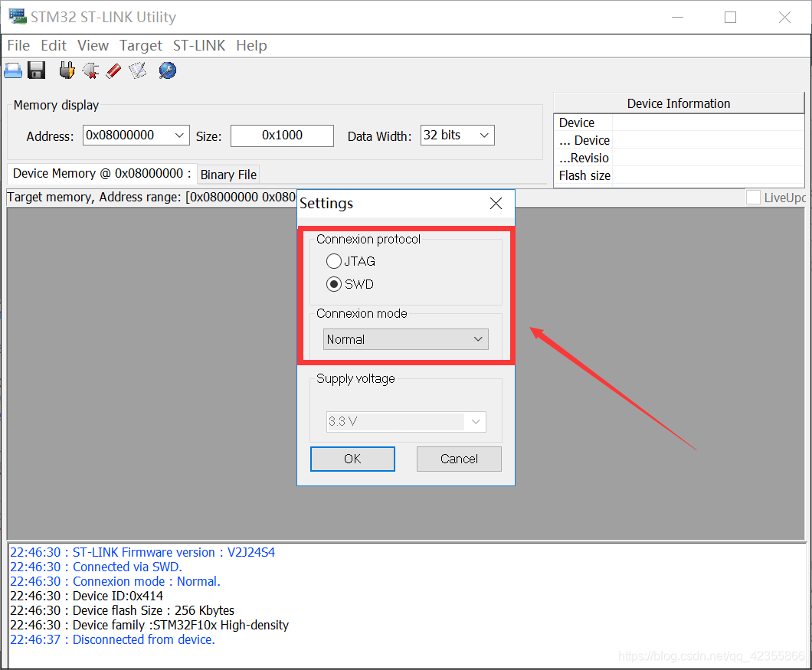Open the Connexion mode Normal dropdown

pos(405,339)
